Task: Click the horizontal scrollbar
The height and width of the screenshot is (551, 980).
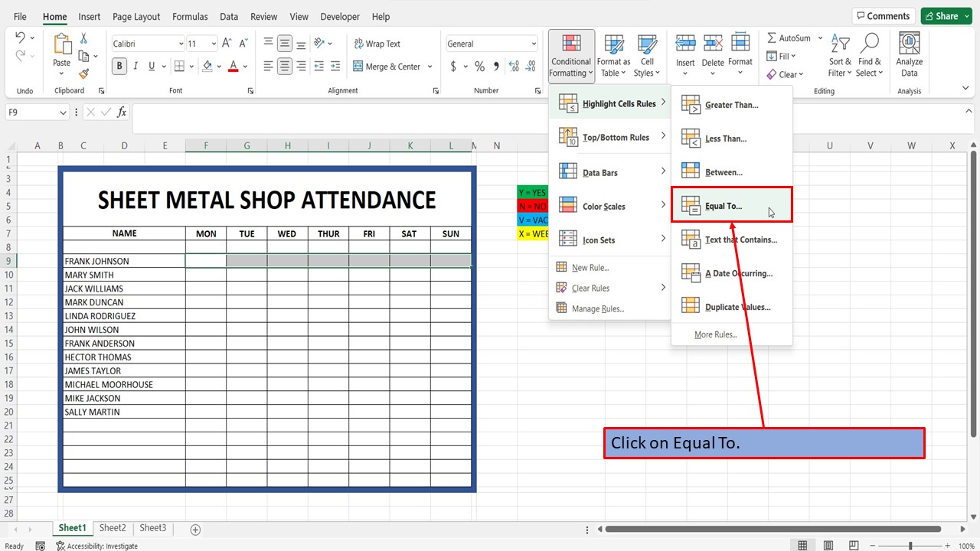Action: coord(773,529)
